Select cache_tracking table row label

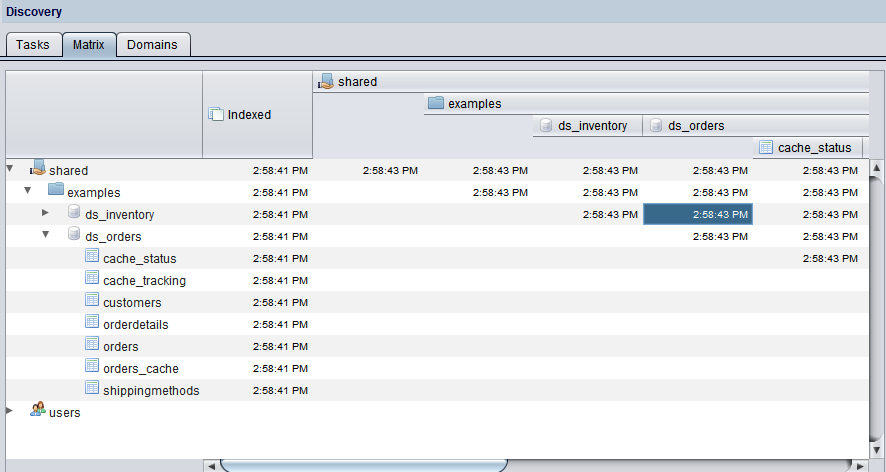(145, 281)
